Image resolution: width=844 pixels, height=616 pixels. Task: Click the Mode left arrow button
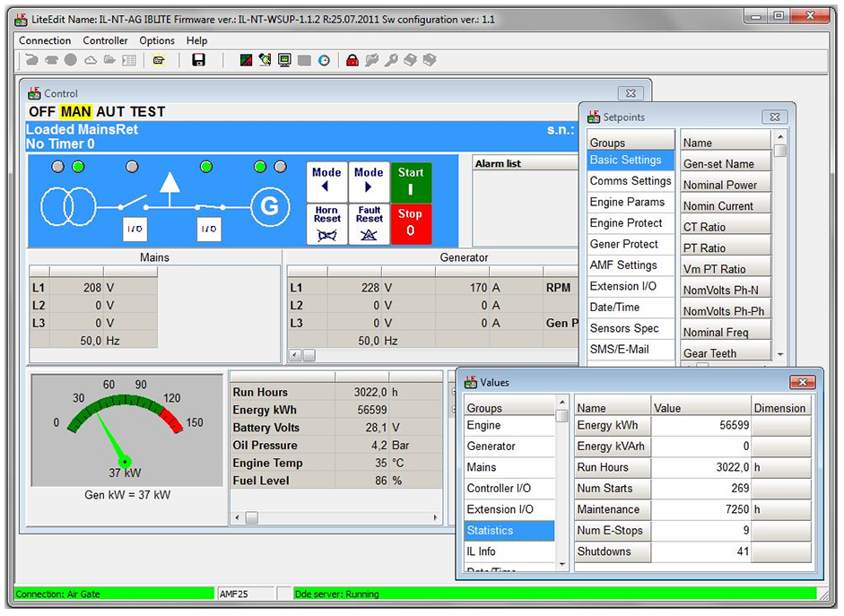point(326,181)
